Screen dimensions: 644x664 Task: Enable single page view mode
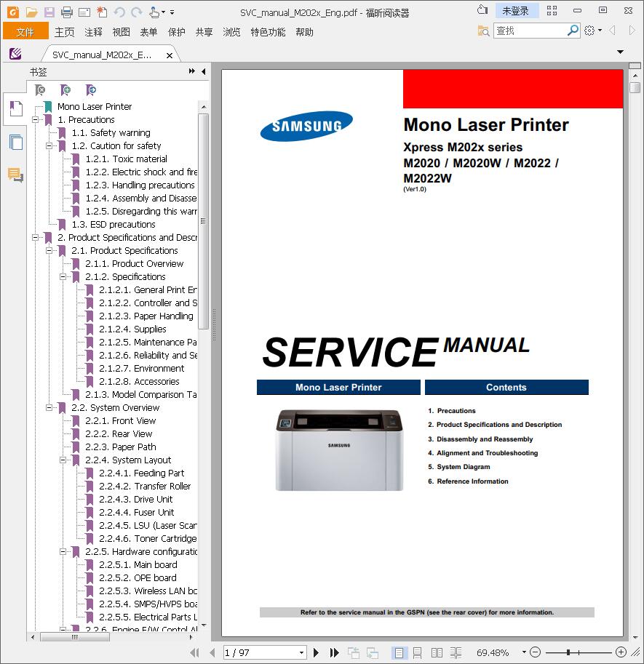[x=399, y=652]
